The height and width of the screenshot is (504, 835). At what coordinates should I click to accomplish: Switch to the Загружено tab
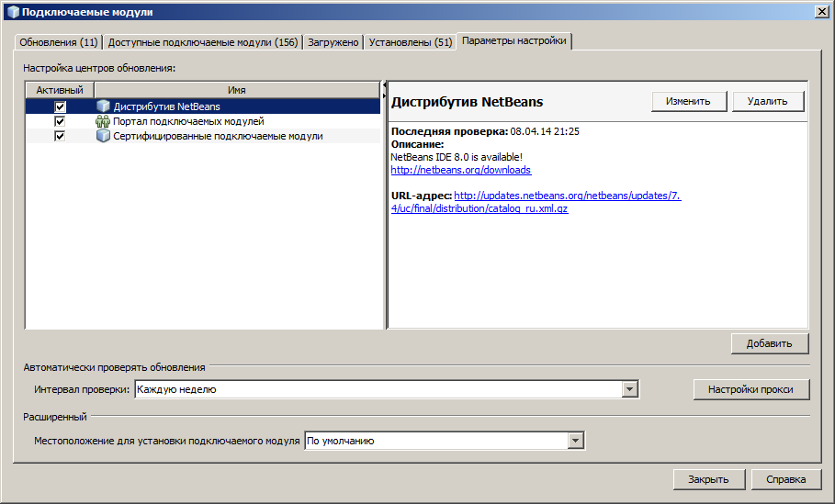click(x=333, y=42)
